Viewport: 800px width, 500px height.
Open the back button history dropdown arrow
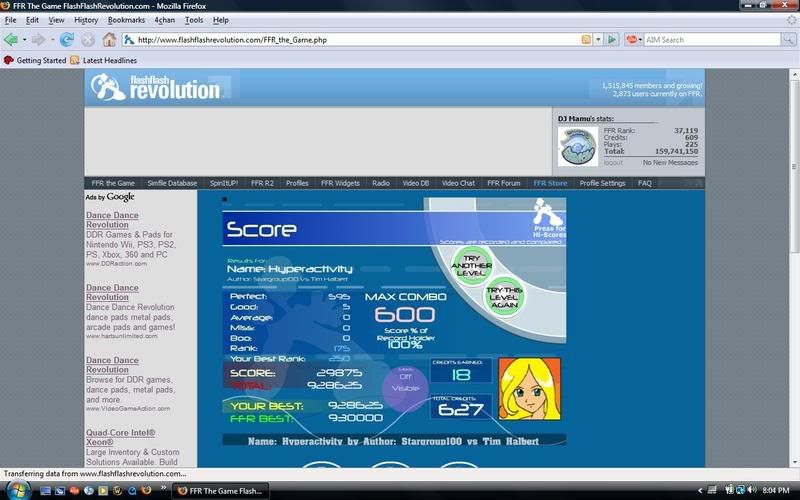(24, 40)
